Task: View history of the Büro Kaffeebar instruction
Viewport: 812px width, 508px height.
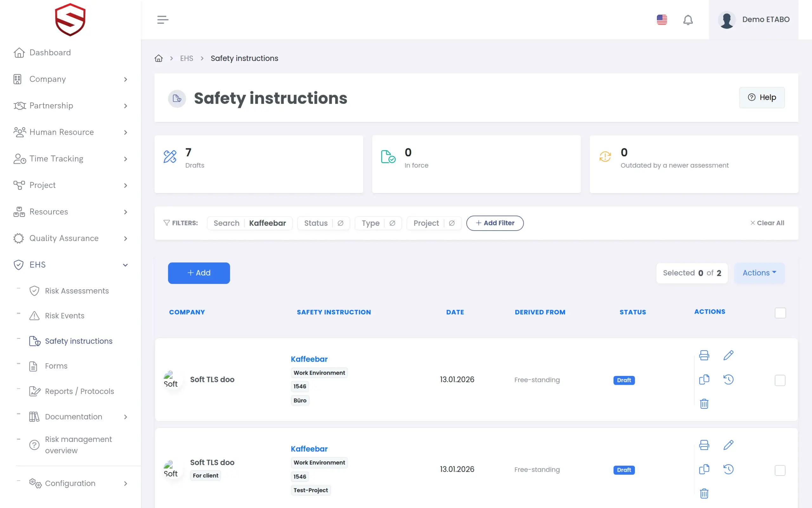Action: (728, 379)
